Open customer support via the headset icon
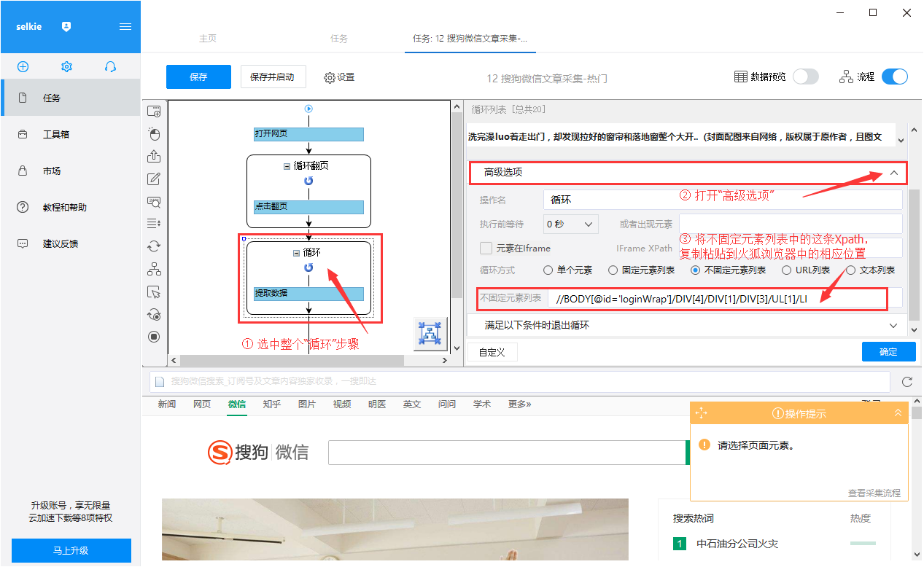Viewport: 924px width, 567px height. click(111, 66)
